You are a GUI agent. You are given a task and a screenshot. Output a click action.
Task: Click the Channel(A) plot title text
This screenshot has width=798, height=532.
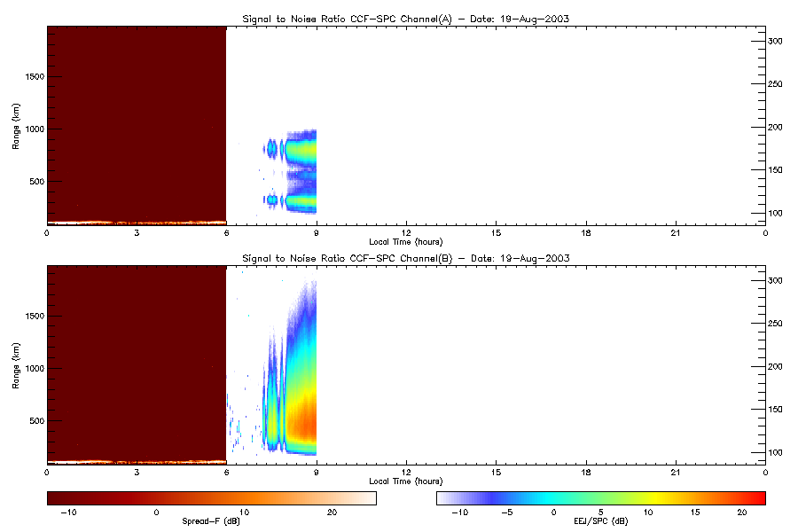(x=405, y=19)
